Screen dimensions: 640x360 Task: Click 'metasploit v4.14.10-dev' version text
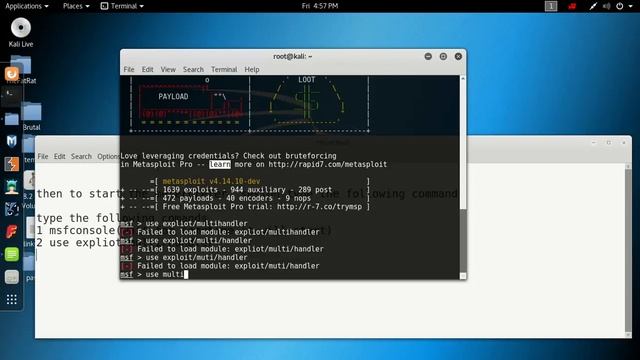[x=211, y=181]
